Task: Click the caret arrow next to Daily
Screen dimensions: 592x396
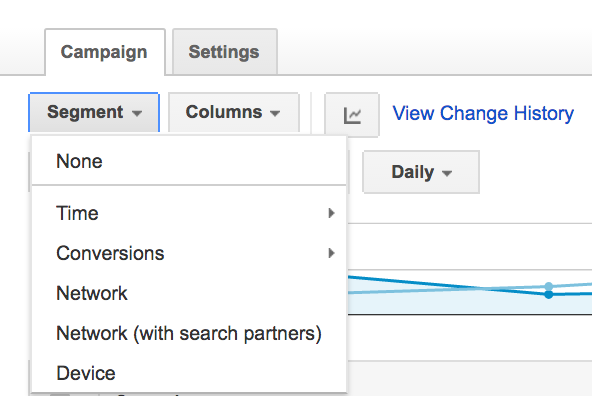Action: coord(447,173)
